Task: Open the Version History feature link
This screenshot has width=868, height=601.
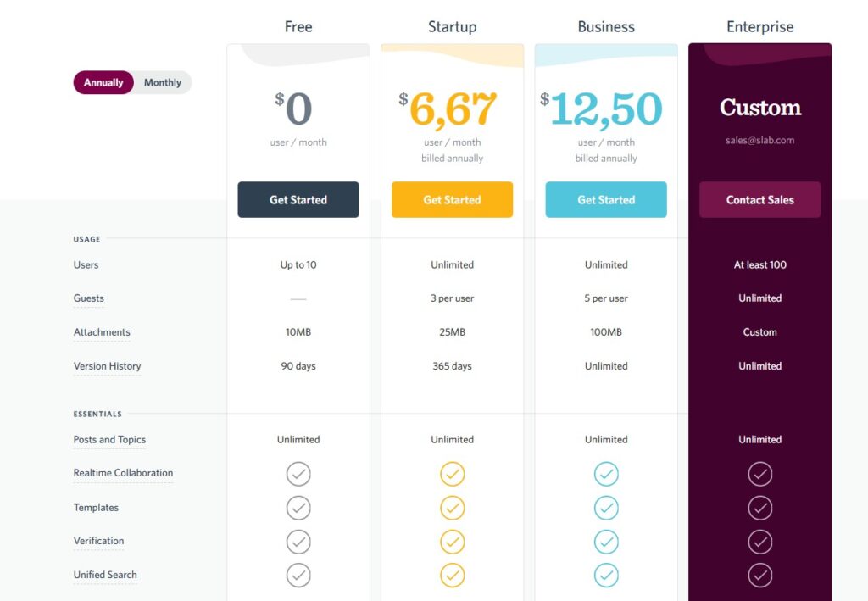Action: click(x=107, y=365)
